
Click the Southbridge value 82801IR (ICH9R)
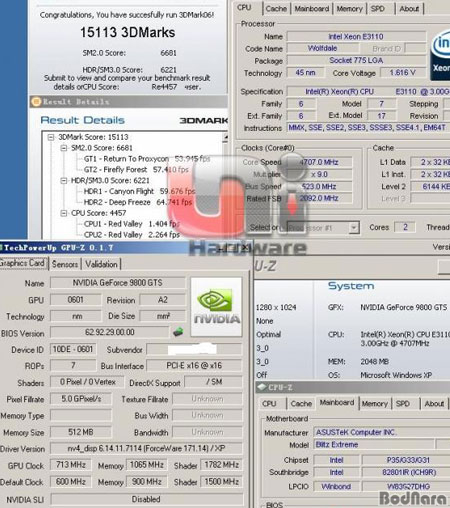pyautogui.click(x=406, y=472)
